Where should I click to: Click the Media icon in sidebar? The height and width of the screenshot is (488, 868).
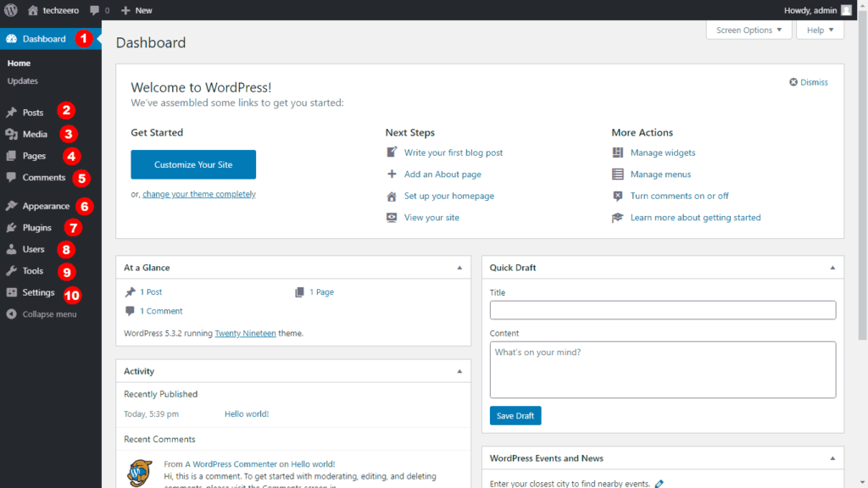[x=11, y=134]
